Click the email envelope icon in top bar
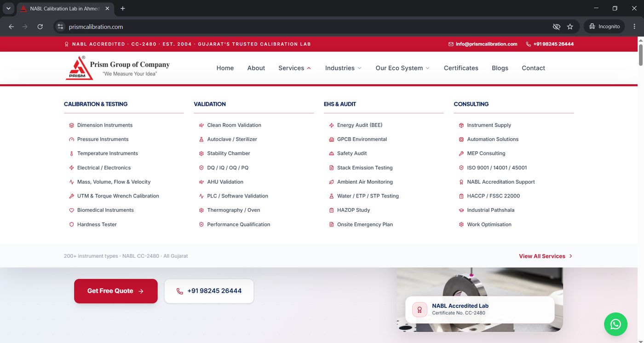The image size is (644, 343). click(x=451, y=44)
